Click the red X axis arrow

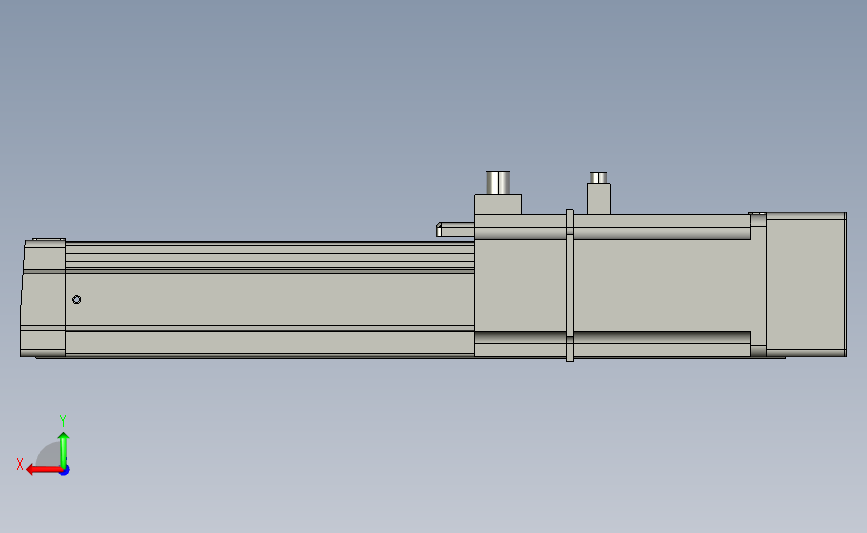[44, 470]
